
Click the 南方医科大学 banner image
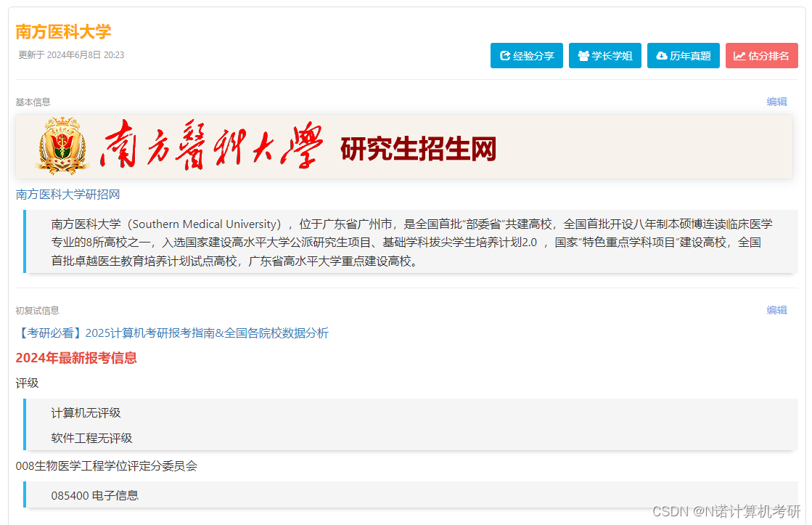404,147
